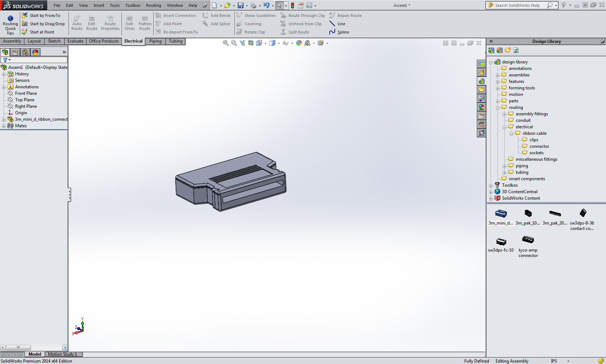
Task: Expand the Toolbox node
Action: [491, 186]
